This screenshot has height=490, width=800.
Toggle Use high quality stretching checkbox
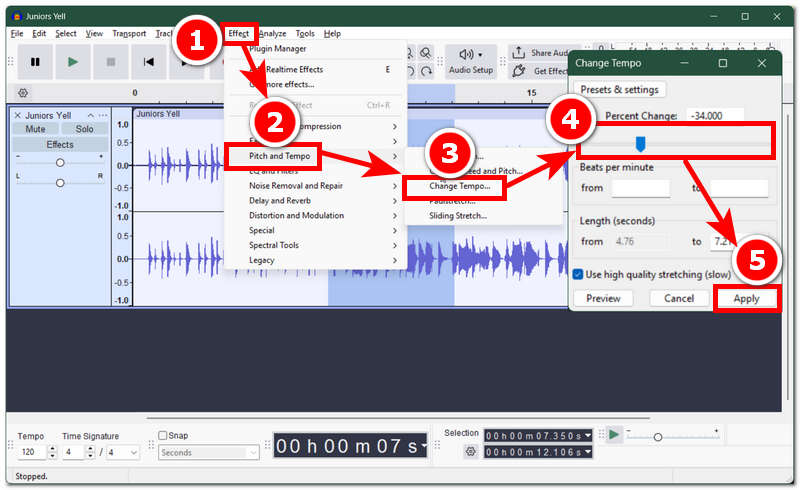click(x=578, y=275)
